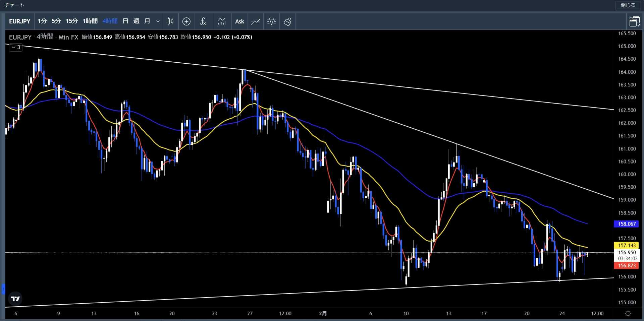This screenshot has width=644, height=321.
Task: Open the indicator templates icon
Action: [x=222, y=21]
